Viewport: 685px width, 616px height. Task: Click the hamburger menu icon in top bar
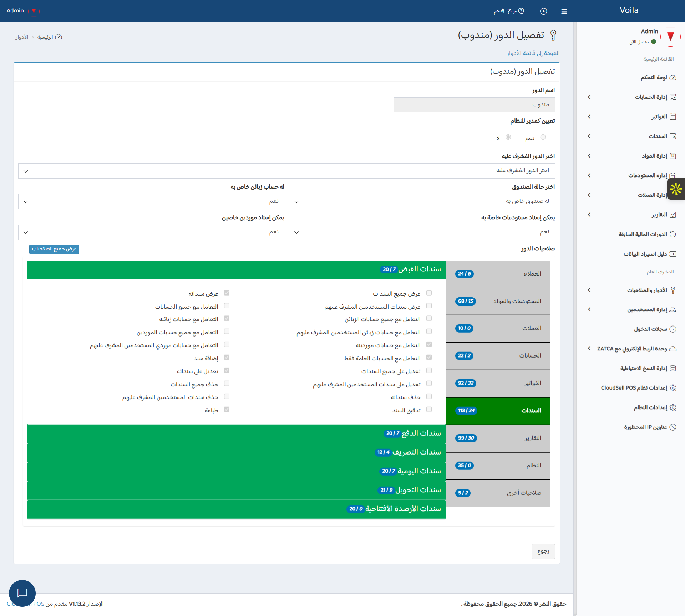pos(564,11)
